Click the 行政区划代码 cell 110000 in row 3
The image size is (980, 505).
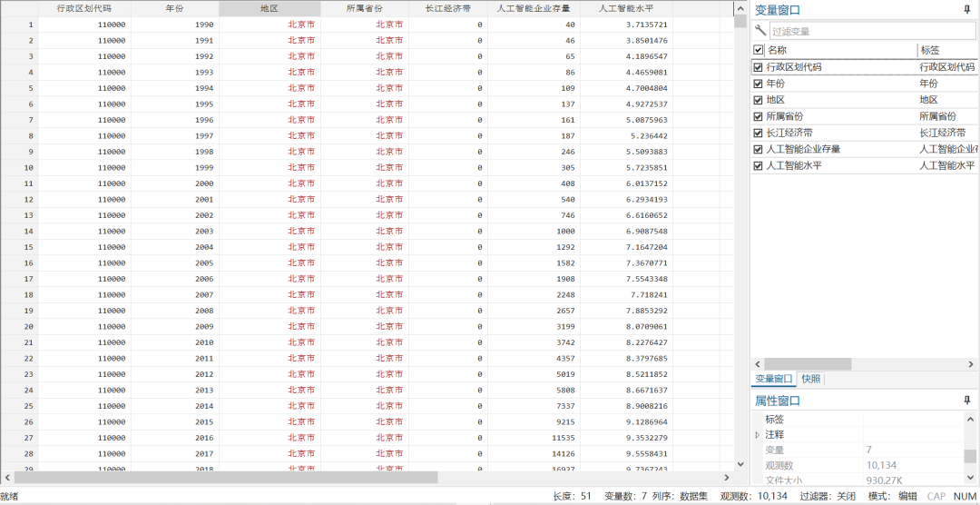[84, 56]
